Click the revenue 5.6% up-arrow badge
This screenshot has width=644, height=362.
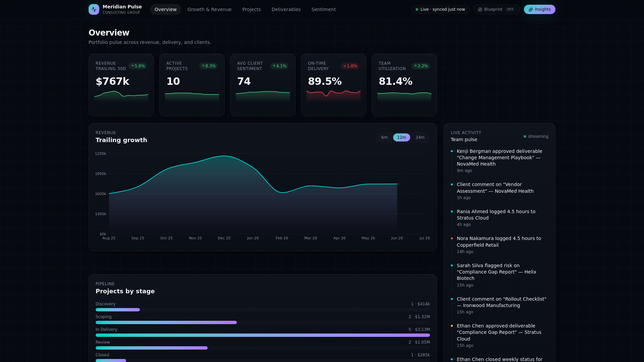coord(138,66)
